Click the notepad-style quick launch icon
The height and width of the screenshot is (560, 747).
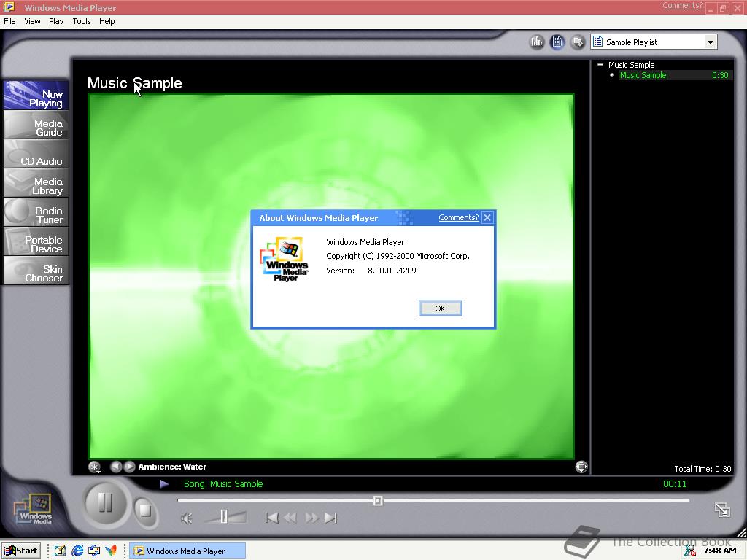click(60, 551)
